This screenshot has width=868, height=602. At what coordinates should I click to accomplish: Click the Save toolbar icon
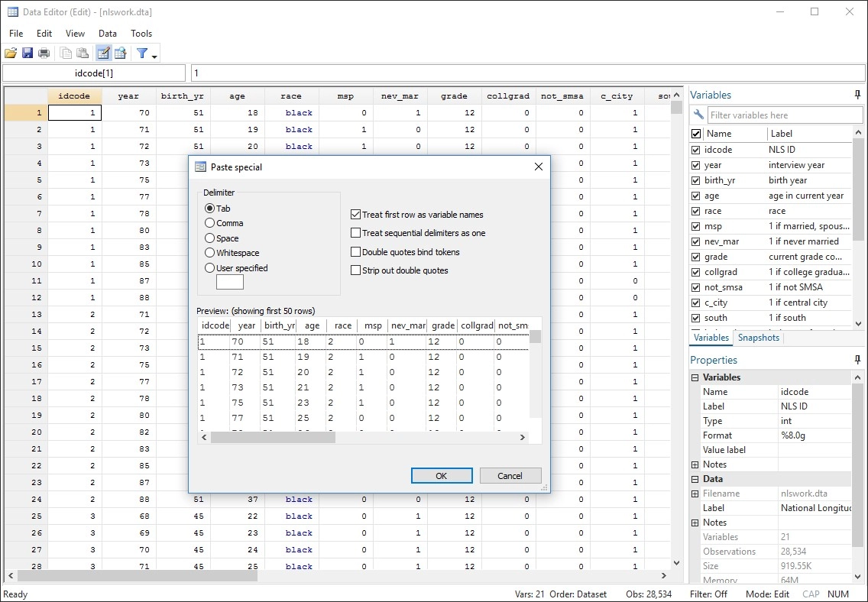point(28,53)
